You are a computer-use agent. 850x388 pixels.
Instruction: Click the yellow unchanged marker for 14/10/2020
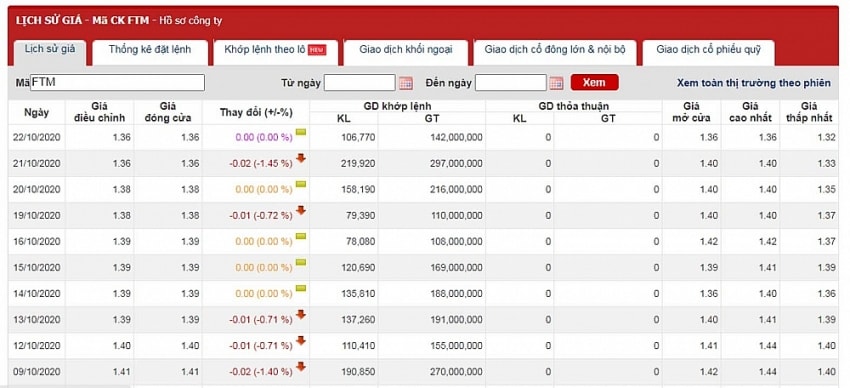tap(301, 288)
